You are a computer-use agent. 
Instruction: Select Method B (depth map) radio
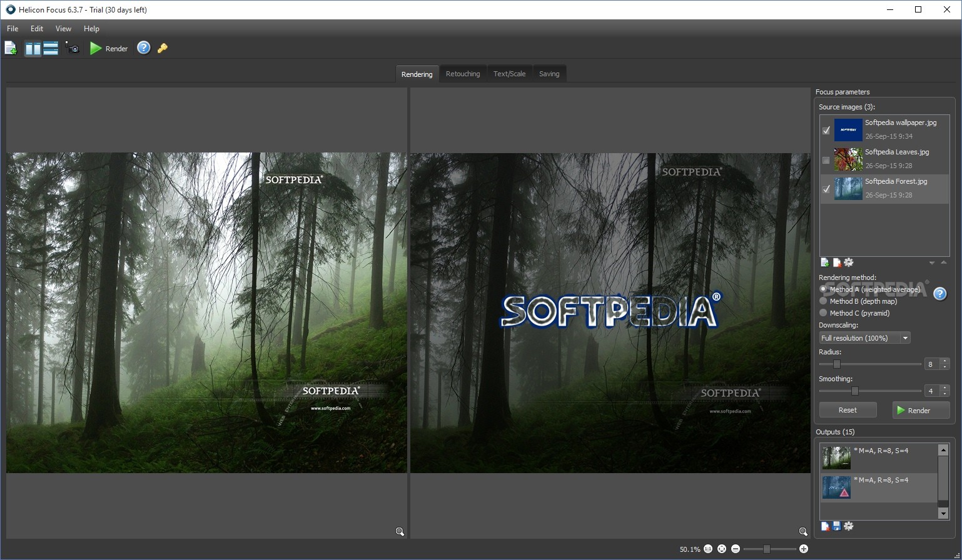click(x=824, y=301)
